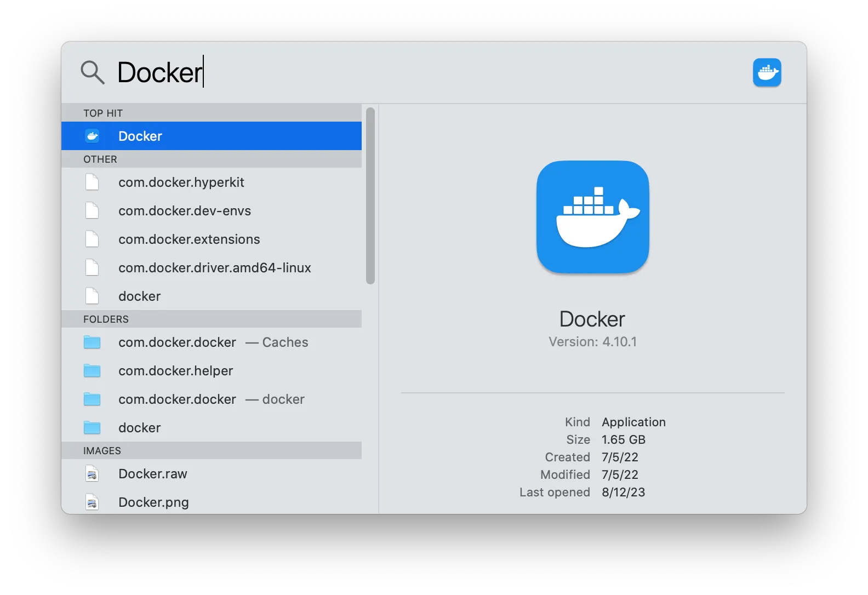Select the com.docker.hyperkit file icon

coord(92,182)
